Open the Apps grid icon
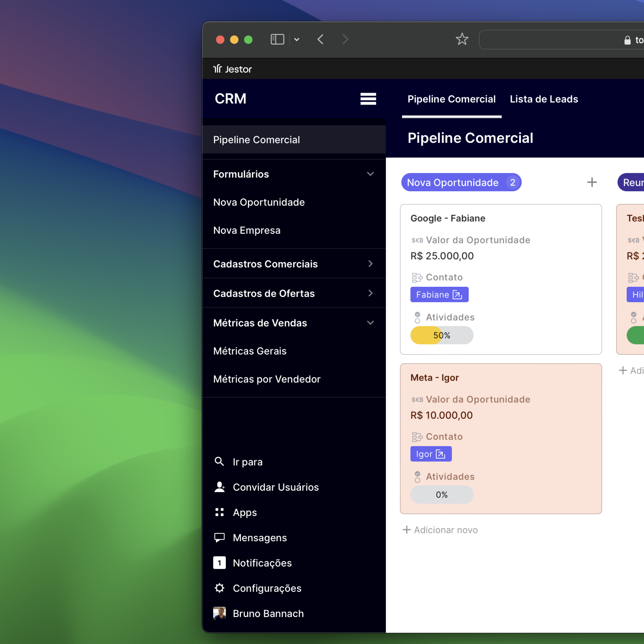The width and height of the screenshot is (644, 644). 219,512
